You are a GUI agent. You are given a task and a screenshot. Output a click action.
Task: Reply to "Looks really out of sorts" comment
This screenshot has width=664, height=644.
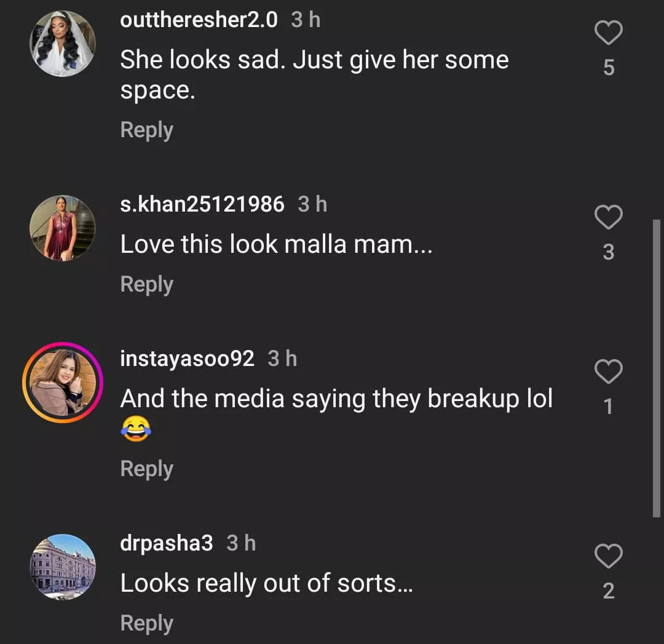coord(146,623)
